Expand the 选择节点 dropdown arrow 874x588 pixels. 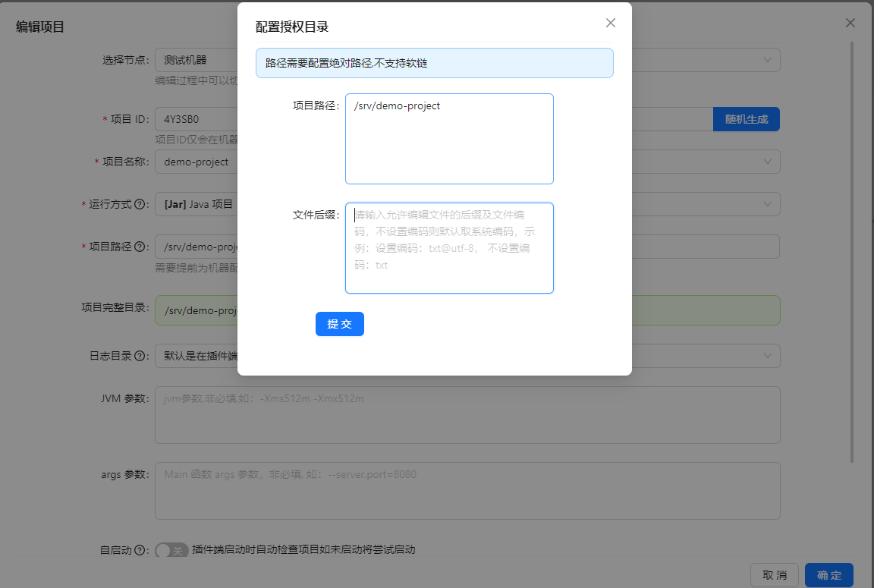(x=767, y=60)
